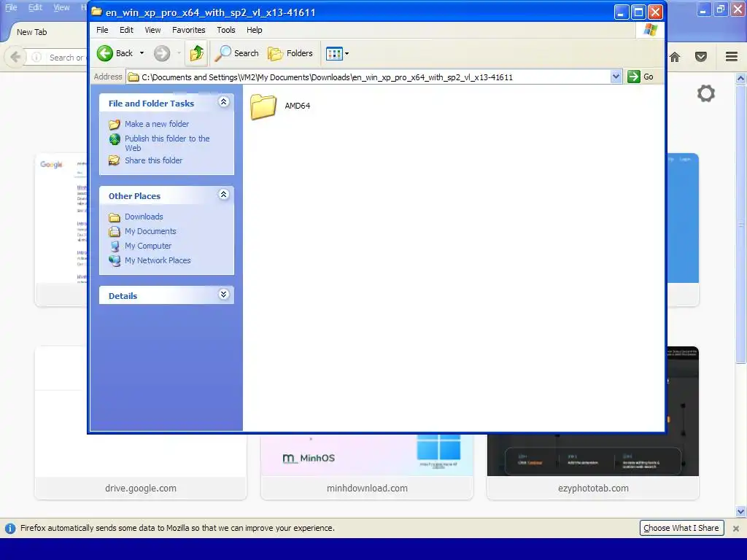Viewport: 747px width, 560px height.
Task: Click the AMD64 folder name
Action: pyautogui.click(x=298, y=106)
